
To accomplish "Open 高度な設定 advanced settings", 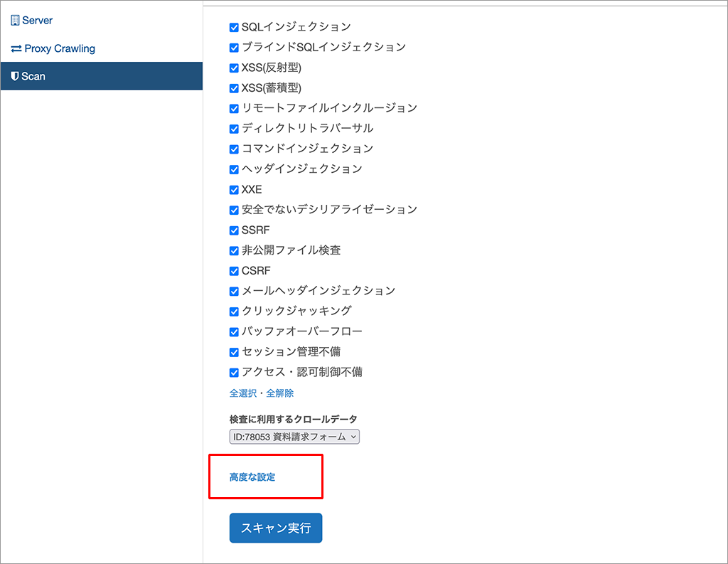I will [248, 477].
